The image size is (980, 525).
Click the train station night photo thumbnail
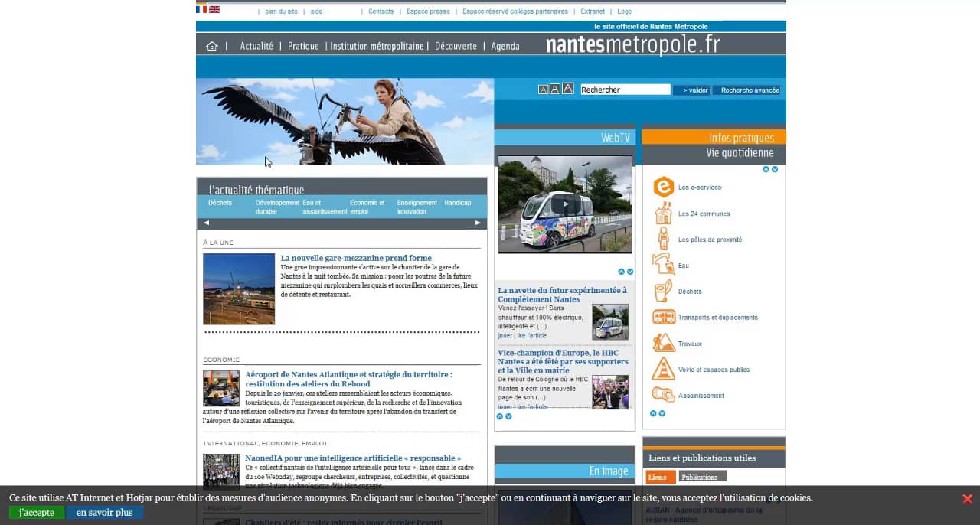(x=239, y=289)
